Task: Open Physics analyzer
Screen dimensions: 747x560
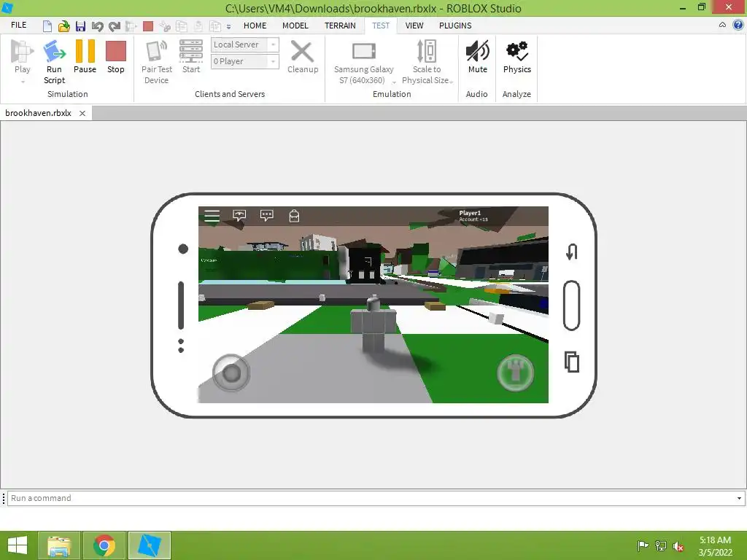Action: tap(517, 56)
